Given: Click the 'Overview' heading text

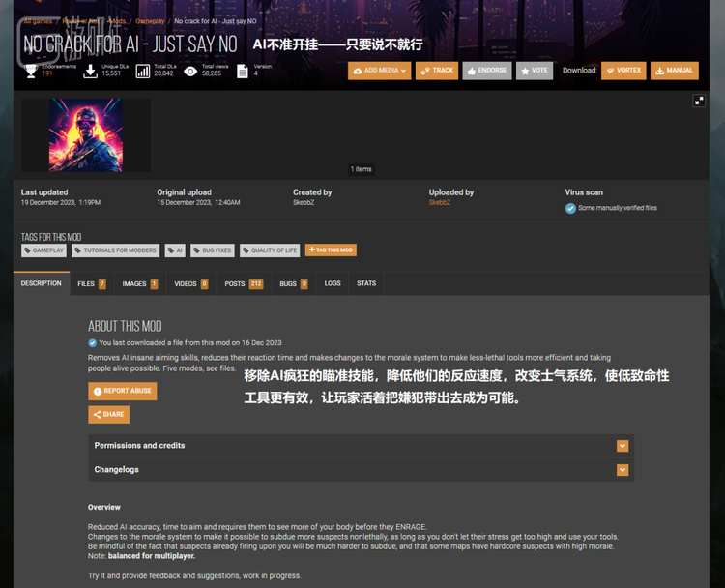Looking at the screenshot, I should (x=104, y=507).
